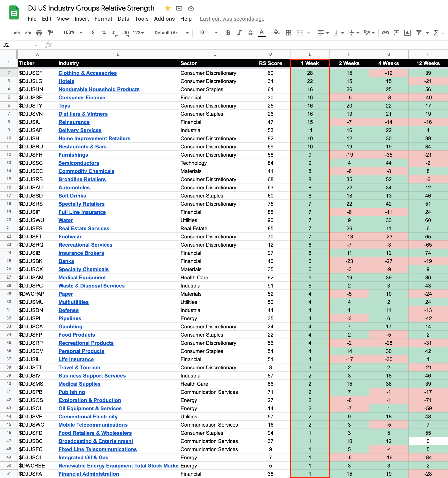The image size is (448, 478).
Task: Open the Add-ons menu
Action: pos(164,19)
